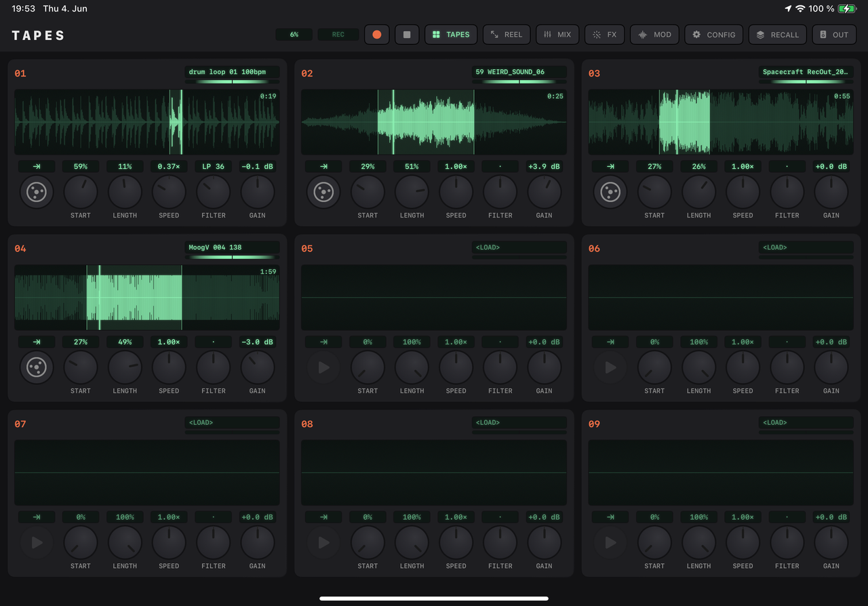Viewport: 868px width, 606px height.
Task: Click the +3.9 dB gain value on tape 02
Action: pyautogui.click(x=544, y=167)
